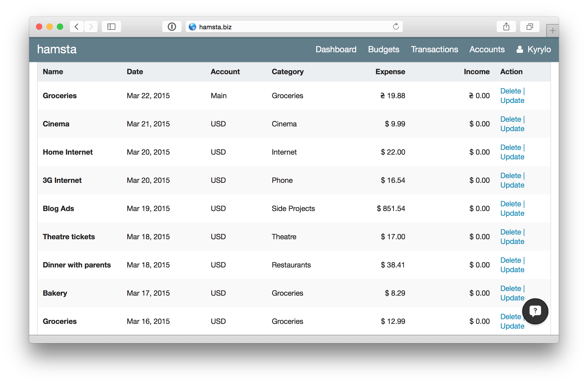The height and width of the screenshot is (385, 588).
Task: Open the Dashboard page
Action: (336, 49)
